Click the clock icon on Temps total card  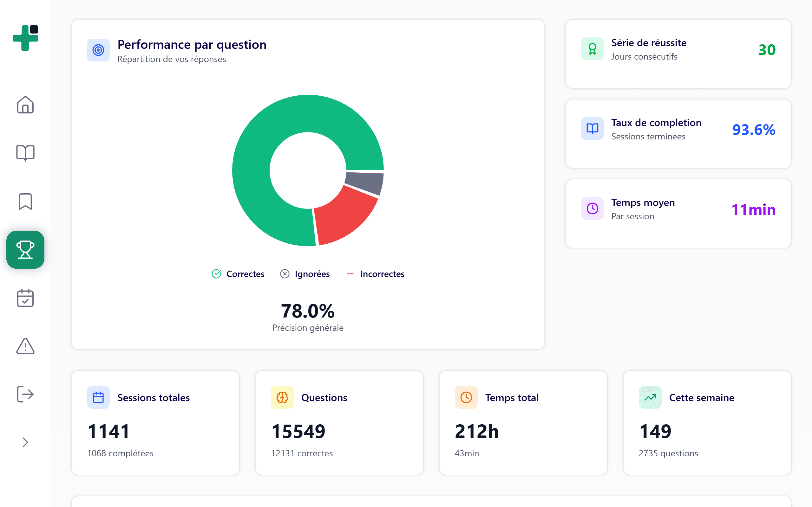pos(466,397)
